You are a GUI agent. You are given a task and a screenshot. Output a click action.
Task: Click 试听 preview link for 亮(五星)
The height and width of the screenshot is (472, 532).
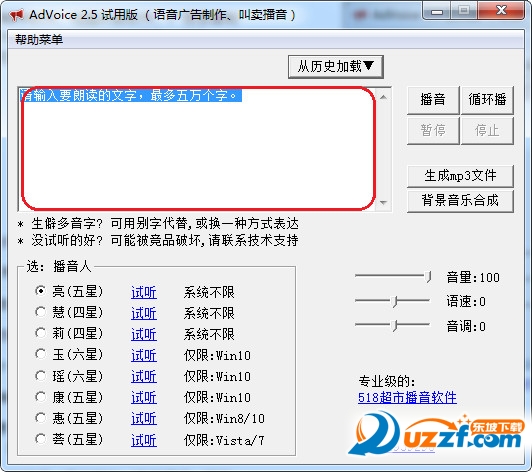(144, 292)
